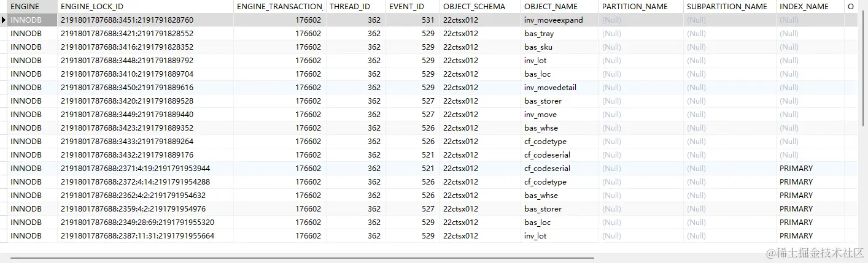Viewport: 868px width, 263px height.
Task: Click the 22ctsx012 schema cell in bas_tray row
Action: [x=480, y=34]
